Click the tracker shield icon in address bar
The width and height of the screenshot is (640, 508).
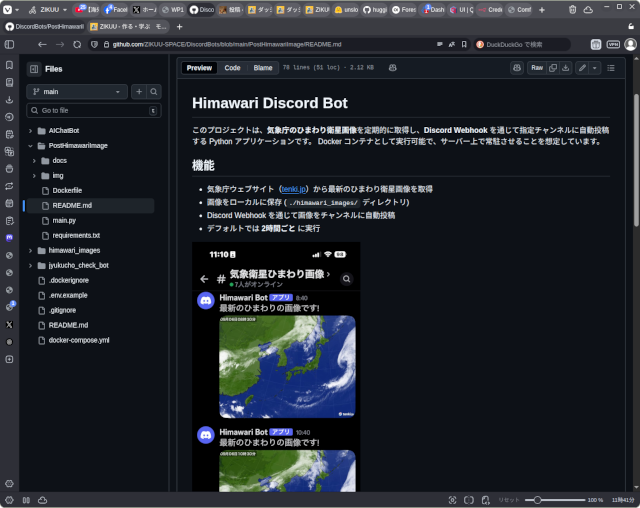pos(94,44)
